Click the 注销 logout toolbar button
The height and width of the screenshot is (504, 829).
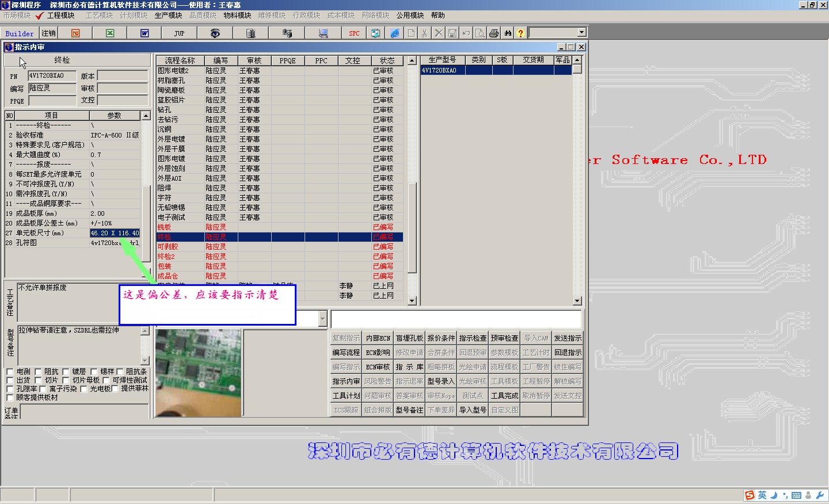[x=48, y=33]
